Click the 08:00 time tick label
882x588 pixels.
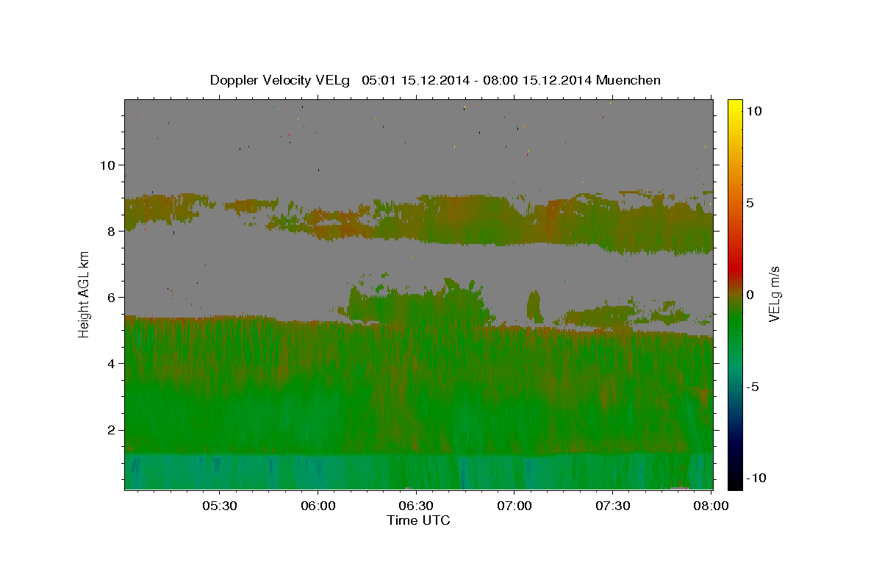coord(711,506)
